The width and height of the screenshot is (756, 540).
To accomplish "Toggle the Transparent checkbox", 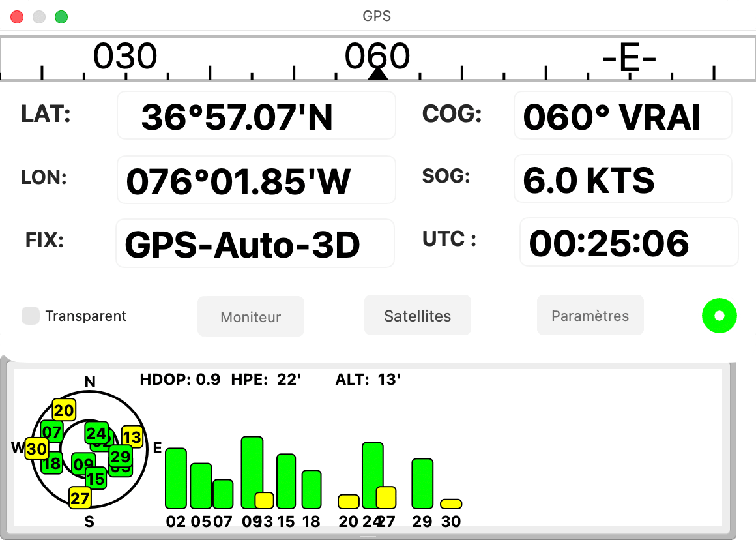I will click(x=31, y=316).
